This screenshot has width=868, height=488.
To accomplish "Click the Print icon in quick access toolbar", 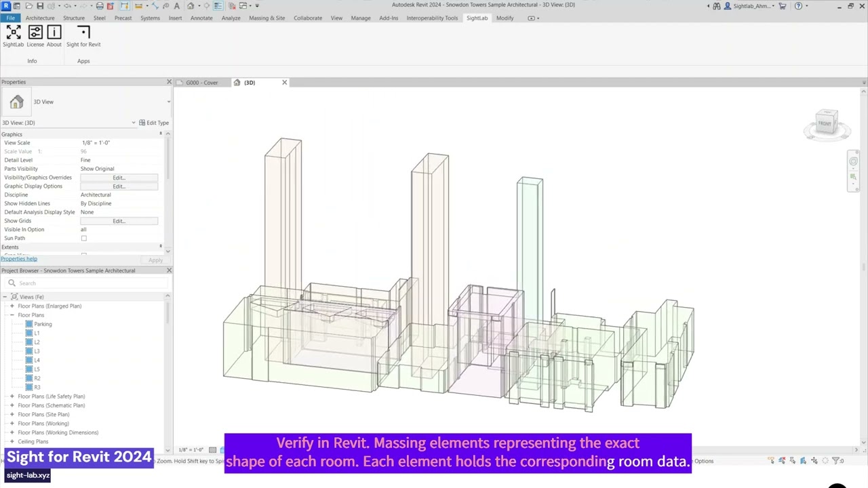I will 100,5.
